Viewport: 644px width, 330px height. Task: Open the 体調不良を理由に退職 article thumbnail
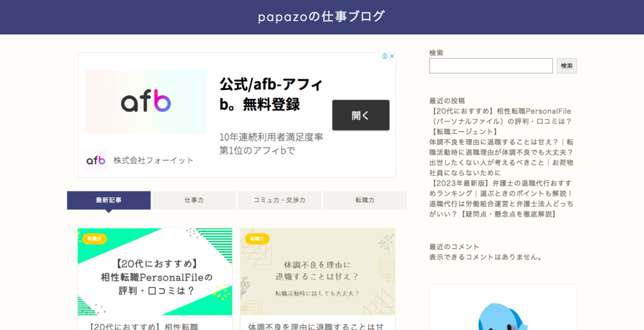317,272
